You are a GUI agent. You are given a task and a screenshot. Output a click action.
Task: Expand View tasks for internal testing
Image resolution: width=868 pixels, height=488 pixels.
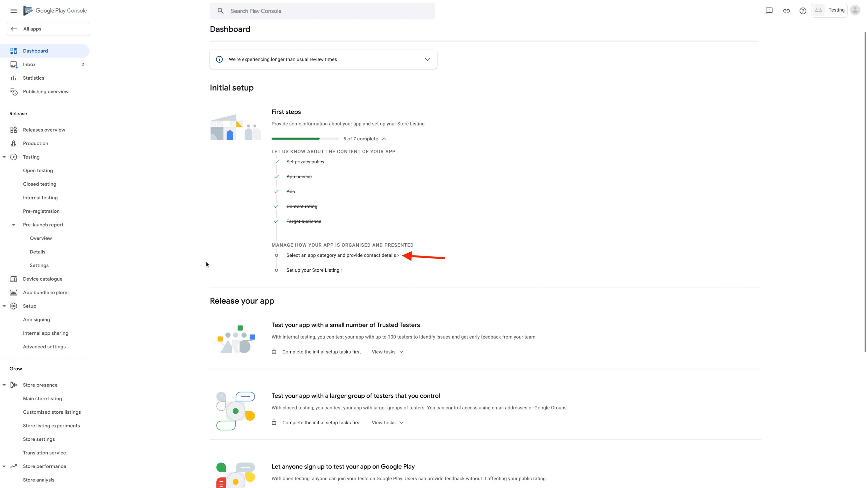(387, 352)
